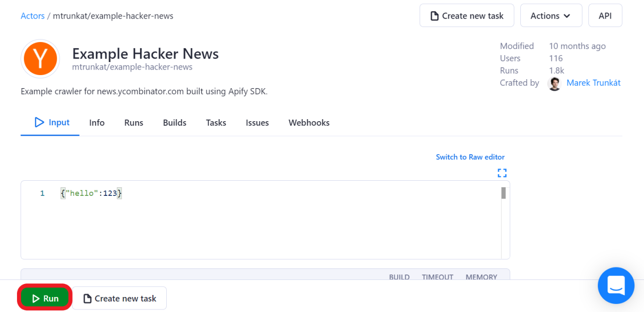Click the API button
Image resolution: width=644 pixels, height=312 pixels.
point(605,16)
